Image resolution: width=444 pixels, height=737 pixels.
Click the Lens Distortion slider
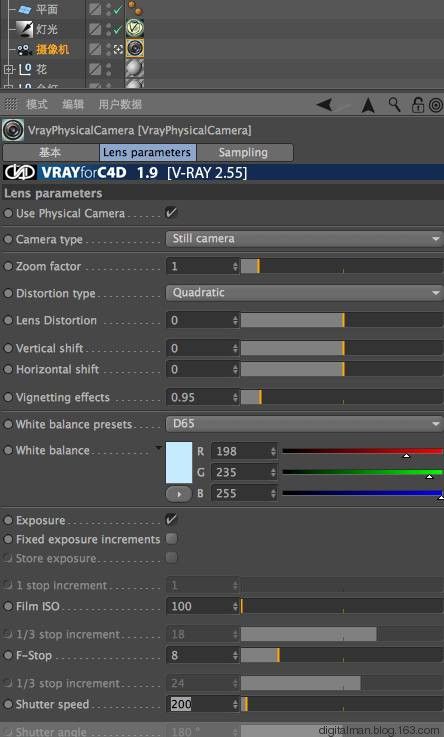point(342,321)
